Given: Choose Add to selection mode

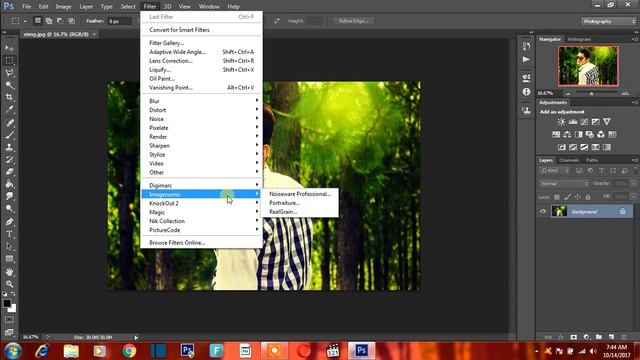Looking at the screenshot, I should click(49, 21).
